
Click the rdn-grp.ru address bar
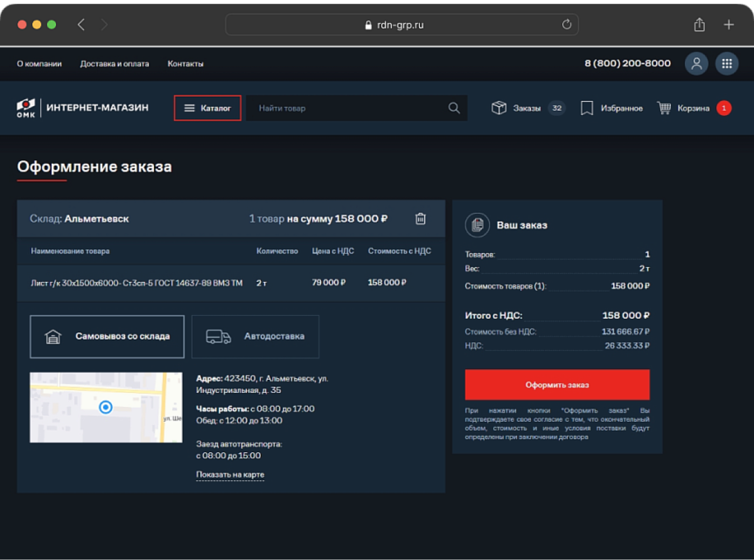[x=402, y=24]
